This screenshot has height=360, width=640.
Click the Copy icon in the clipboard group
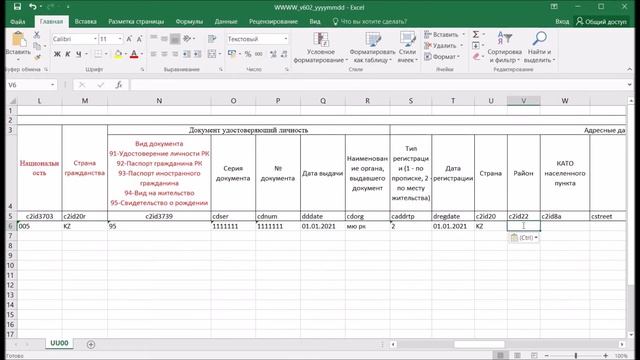pyautogui.click(x=37, y=46)
